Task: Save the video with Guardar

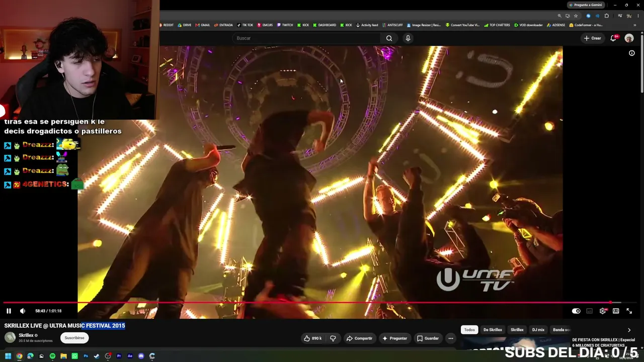Action: tap(428, 338)
